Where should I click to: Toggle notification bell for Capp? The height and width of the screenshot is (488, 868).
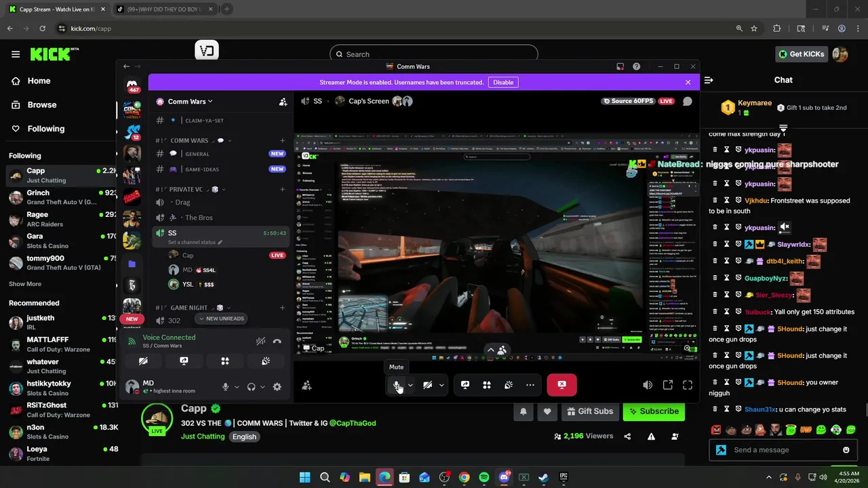click(524, 411)
